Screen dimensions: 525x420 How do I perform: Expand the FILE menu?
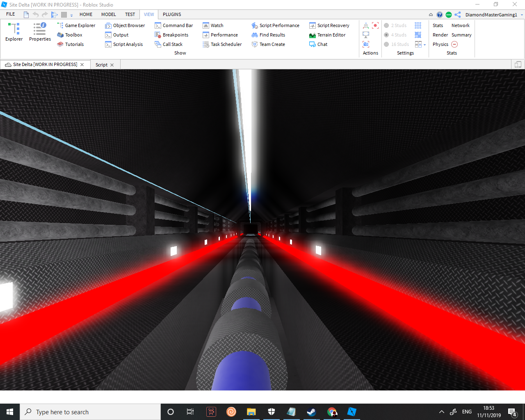click(x=10, y=14)
